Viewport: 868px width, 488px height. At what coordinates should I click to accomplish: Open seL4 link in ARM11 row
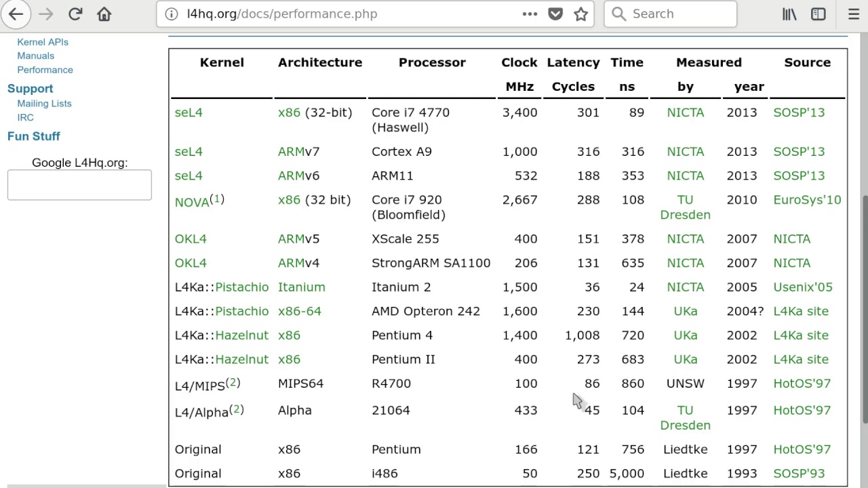tap(189, 176)
